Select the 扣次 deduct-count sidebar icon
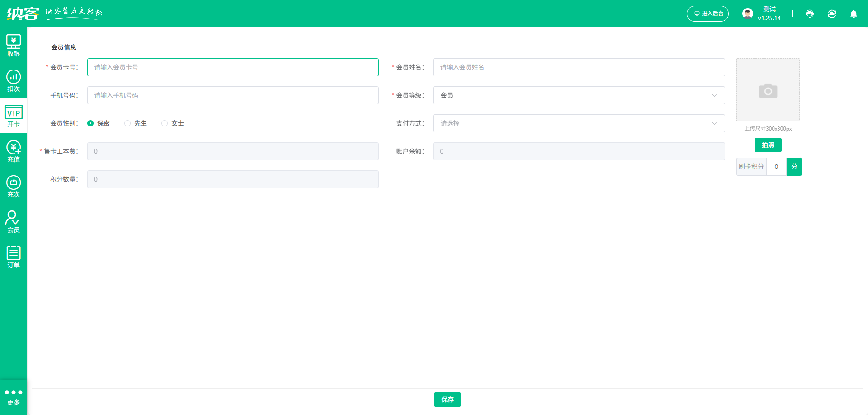The image size is (868, 415). coord(14,81)
